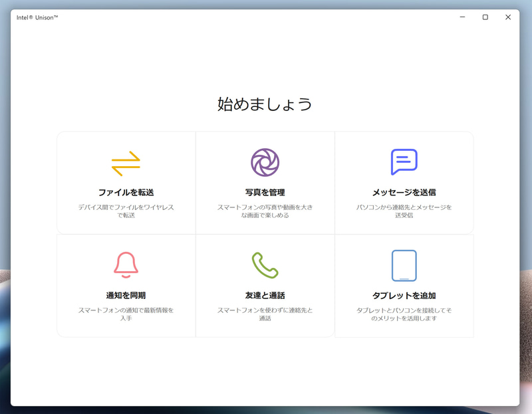Screen dimensions: 532x414
Task: Click the purple camera aperture icon
Action: (265, 161)
